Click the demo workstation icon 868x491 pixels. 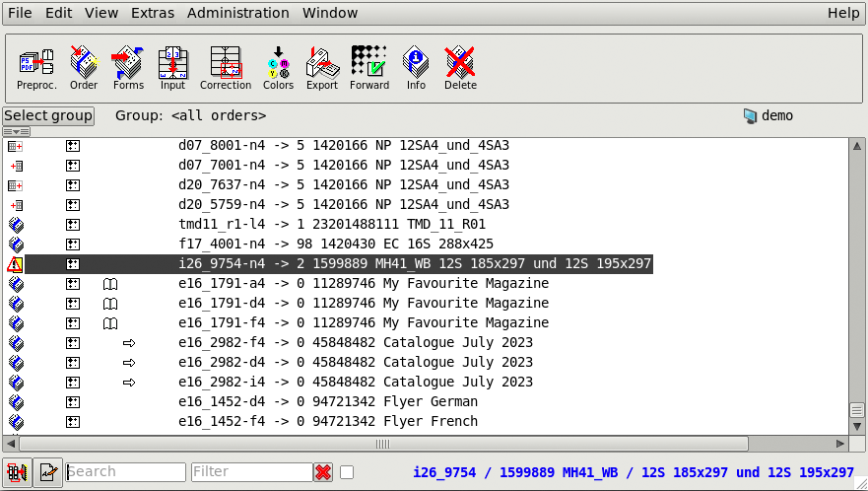point(750,115)
